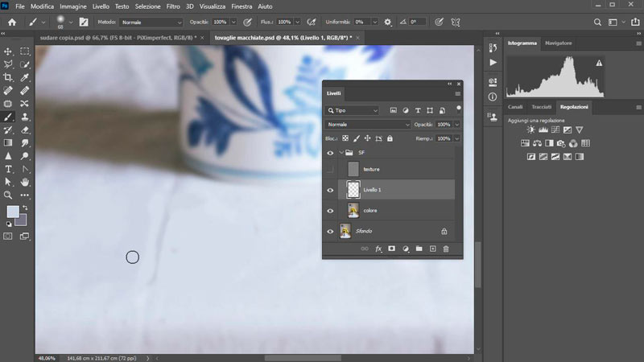Toggle symmetry paint butterfly icon
The height and width of the screenshot is (362, 644).
[x=456, y=23]
